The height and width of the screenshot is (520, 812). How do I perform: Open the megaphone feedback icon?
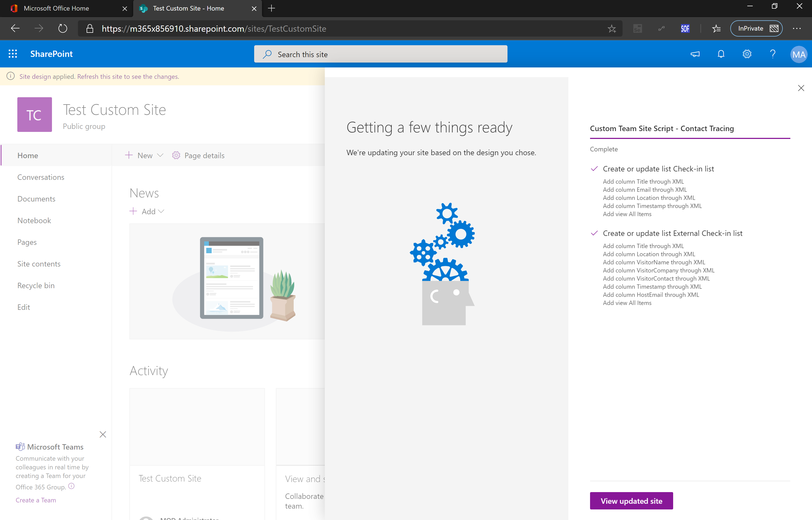tap(695, 54)
